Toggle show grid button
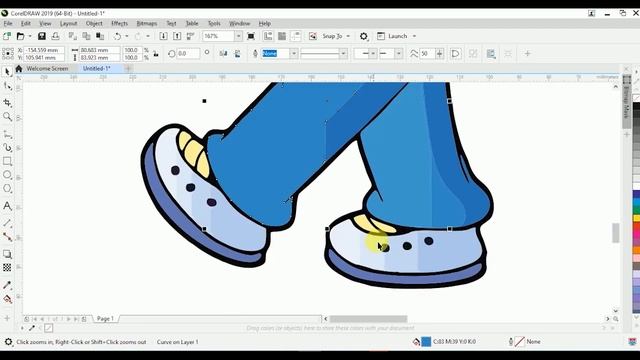Image resolution: width=640 pixels, height=360 pixels. tap(282, 36)
